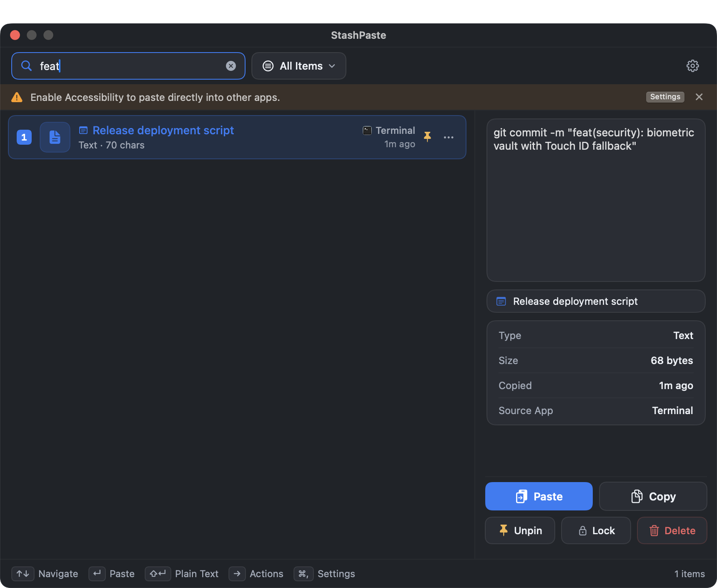Click the Return key hint beside the footer Paste label
This screenshot has height=588, width=717.
coord(97,574)
